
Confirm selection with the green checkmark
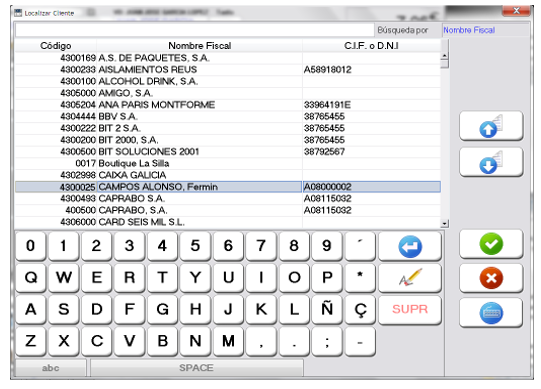(x=491, y=244)
